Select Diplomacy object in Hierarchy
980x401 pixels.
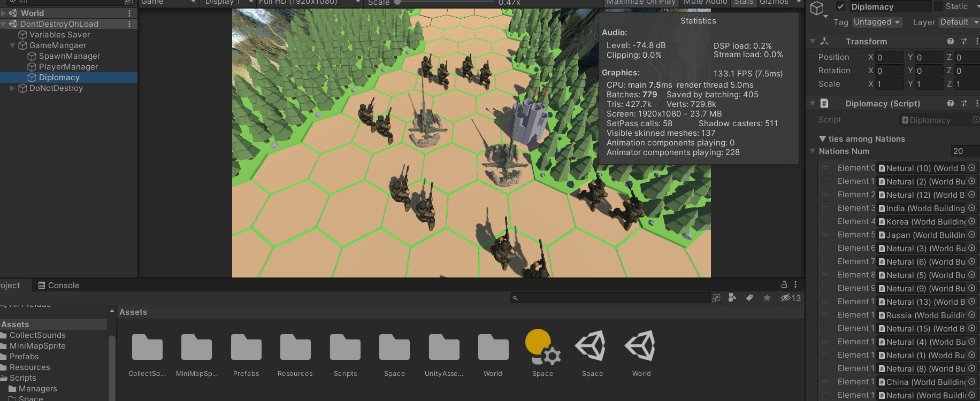point(59,78)
